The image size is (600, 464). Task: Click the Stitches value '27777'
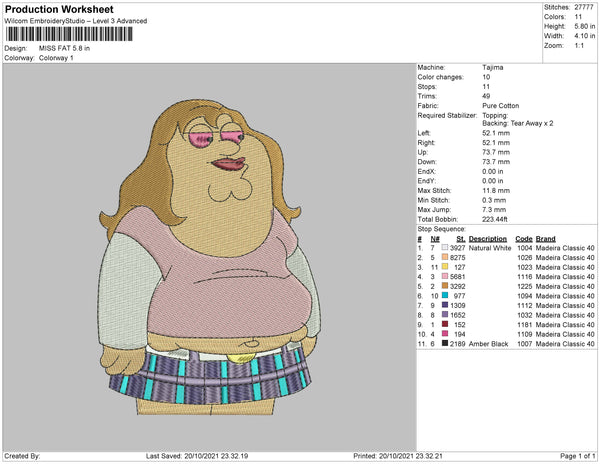coord(584,7)
